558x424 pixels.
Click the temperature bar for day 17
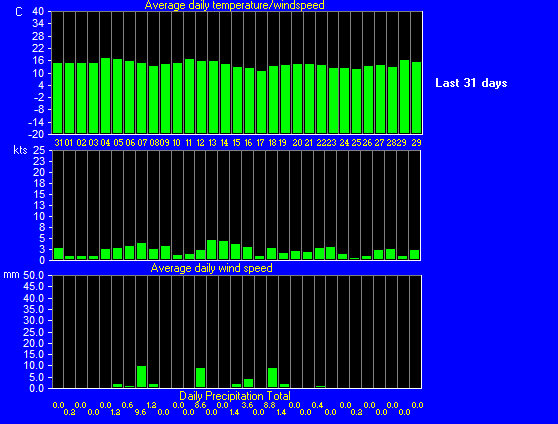point(261,102)
